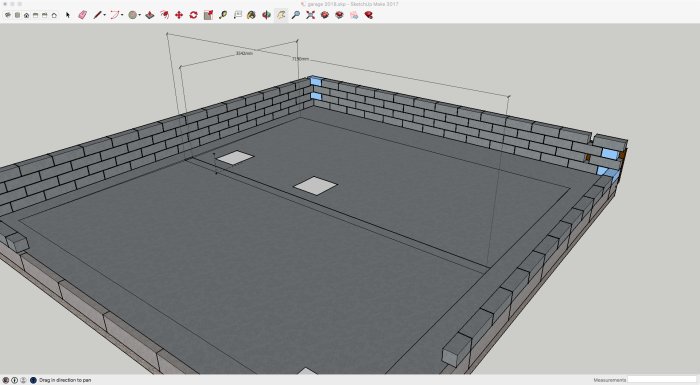The width and height of the screenshot is (700, 385).
Task: Click the model credits info icon
Action: (x=14, y=380)
